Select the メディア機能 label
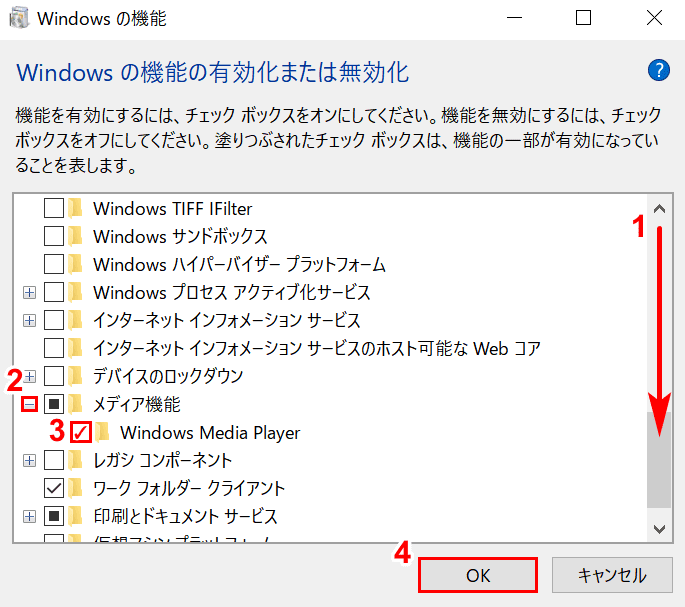This screenshot has width=685, height=607. click(x=137, y=404)
